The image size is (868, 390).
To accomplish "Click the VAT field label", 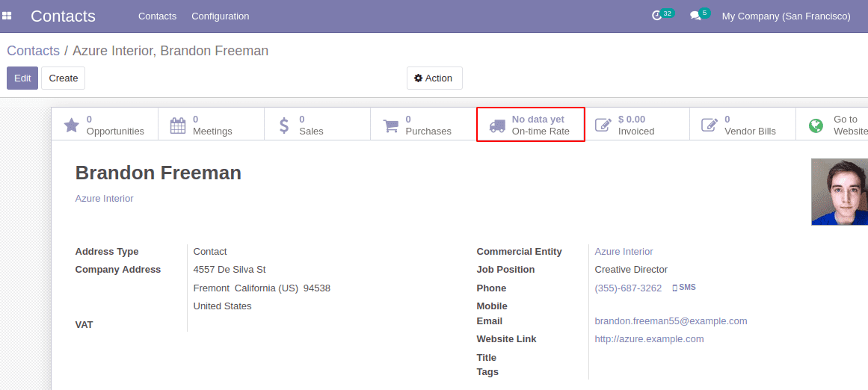I will point(84,325).
